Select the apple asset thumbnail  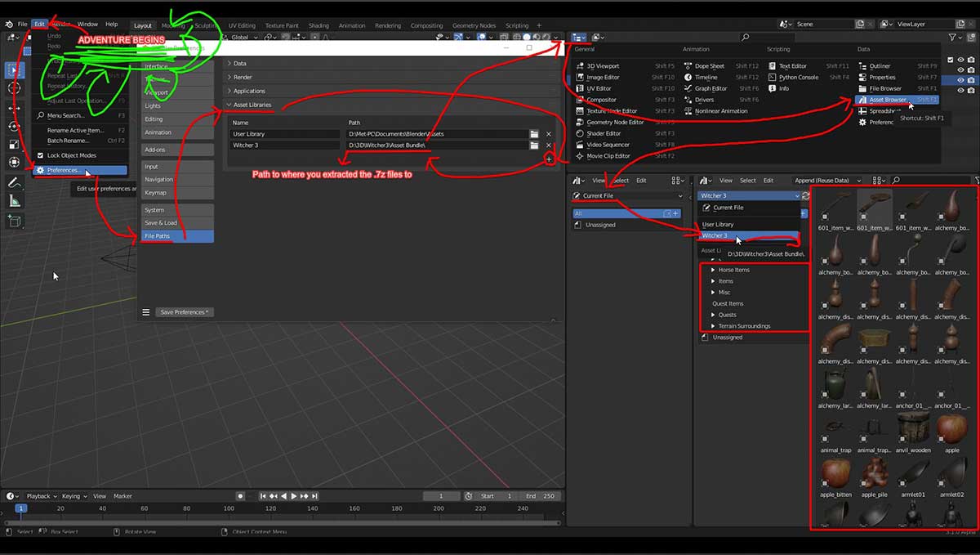(x=951, y=428)
